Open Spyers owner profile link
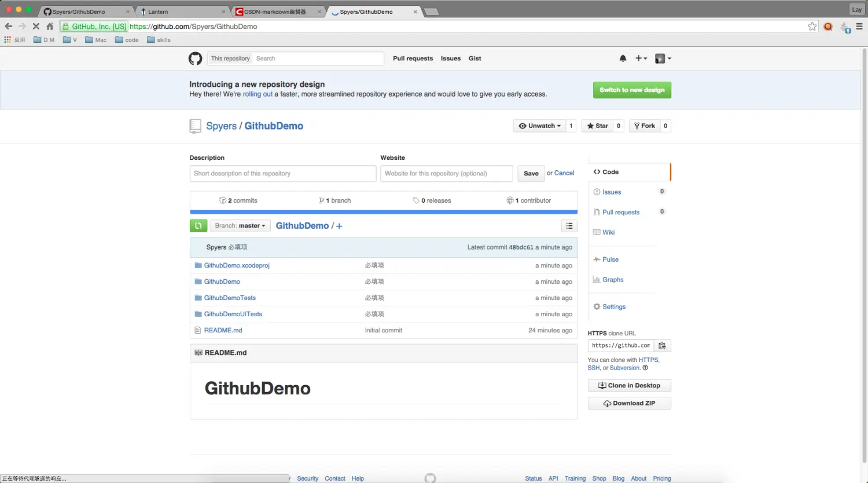Screen dimensions: 868x483 (x=222, y=126)
